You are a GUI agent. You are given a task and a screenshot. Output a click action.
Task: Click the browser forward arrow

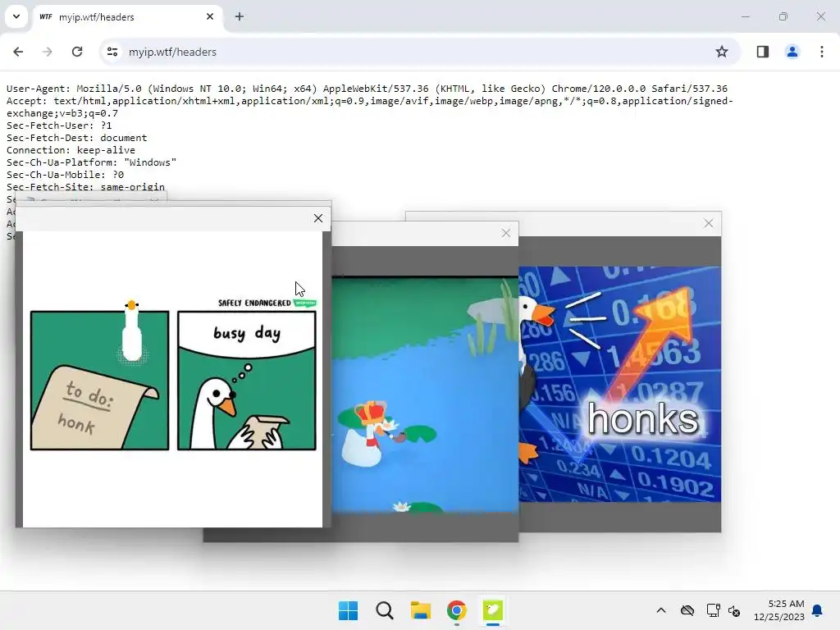(x=48, y=52)
